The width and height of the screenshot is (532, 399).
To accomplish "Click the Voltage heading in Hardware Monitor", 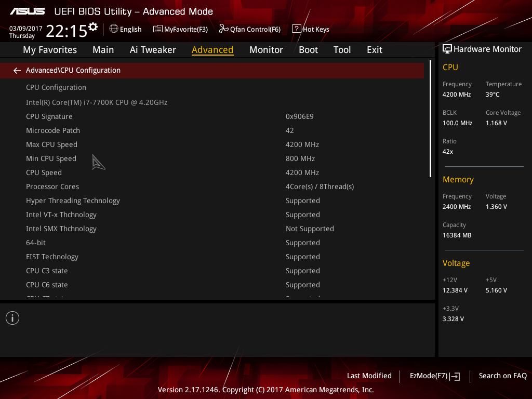I will [x=456, y=263].
